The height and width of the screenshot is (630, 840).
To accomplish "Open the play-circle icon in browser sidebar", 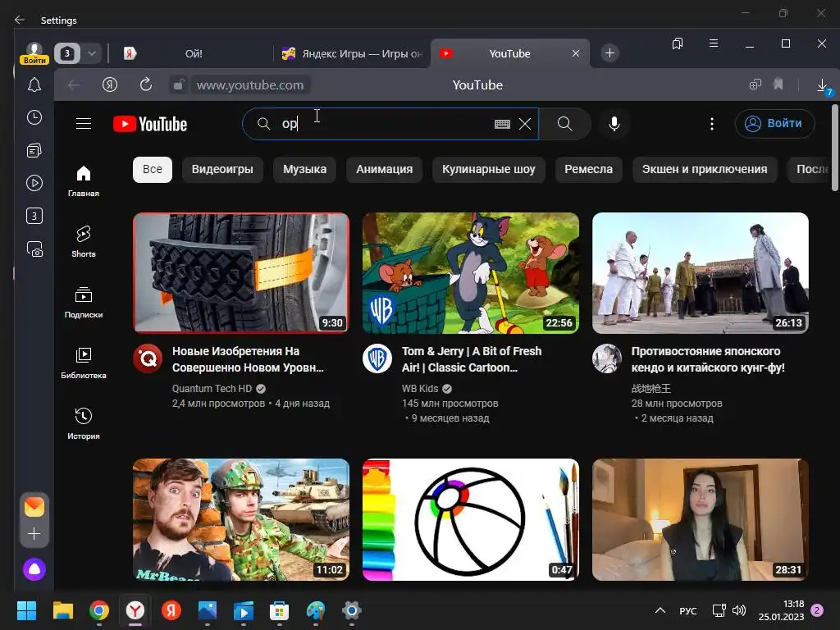I will coord(34,183).
